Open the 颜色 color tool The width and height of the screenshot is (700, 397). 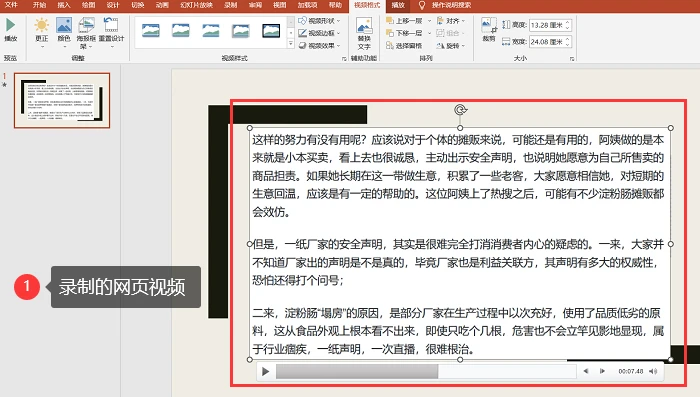pos(64,30)
